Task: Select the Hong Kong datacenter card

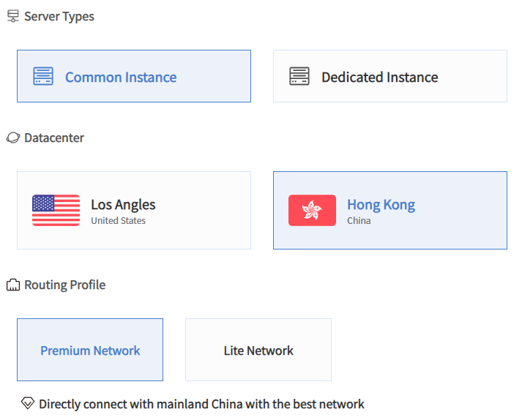Action: 390,210
